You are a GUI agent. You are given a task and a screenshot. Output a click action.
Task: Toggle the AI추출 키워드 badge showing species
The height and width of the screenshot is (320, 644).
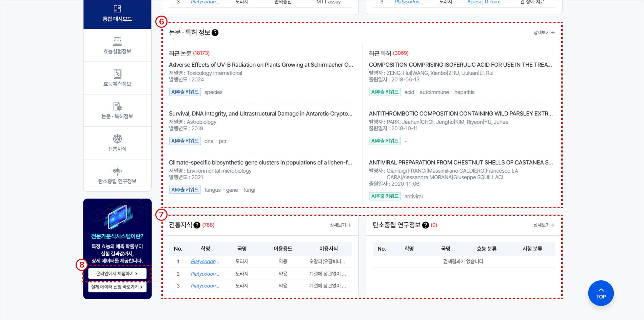point(185,92)
